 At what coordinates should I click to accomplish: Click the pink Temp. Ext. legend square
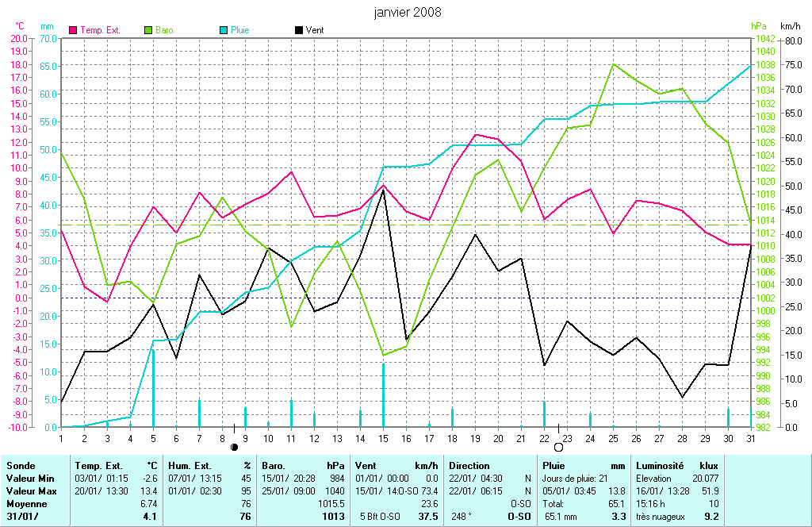point(74,30)
